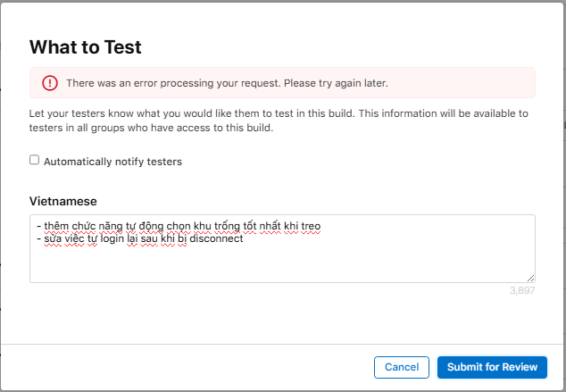Click the 'What to Test' heading

coord(86,47)
